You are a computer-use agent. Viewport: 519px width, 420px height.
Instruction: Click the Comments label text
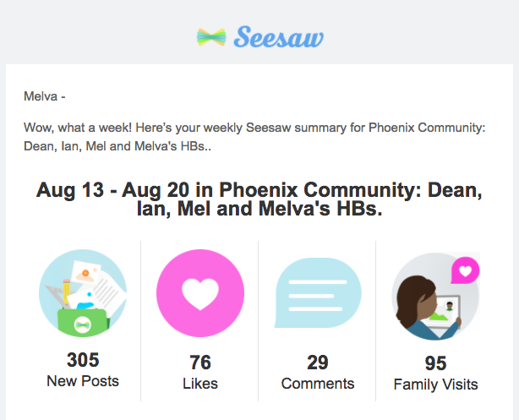point(318,384)
